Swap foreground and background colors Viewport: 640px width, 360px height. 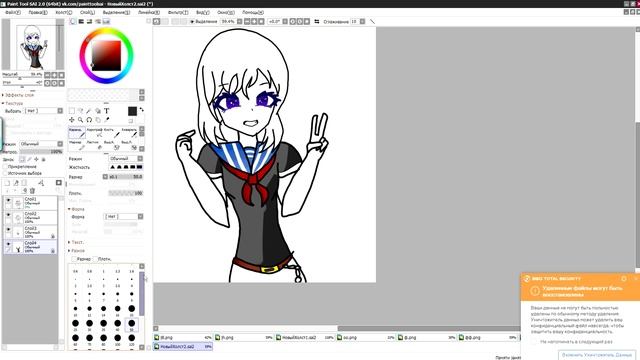[x=142, y=109]
